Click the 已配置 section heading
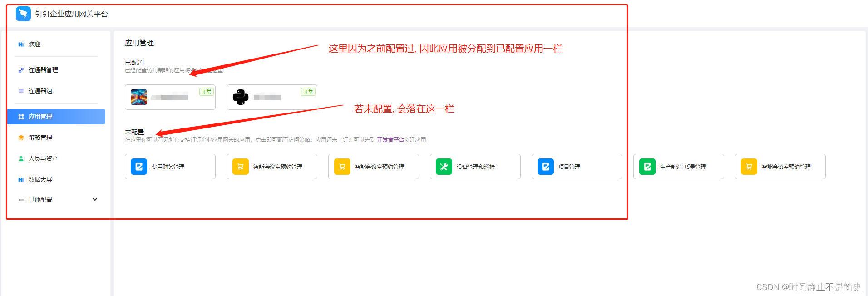Screen dimensions: 868x296 (134, 63)
